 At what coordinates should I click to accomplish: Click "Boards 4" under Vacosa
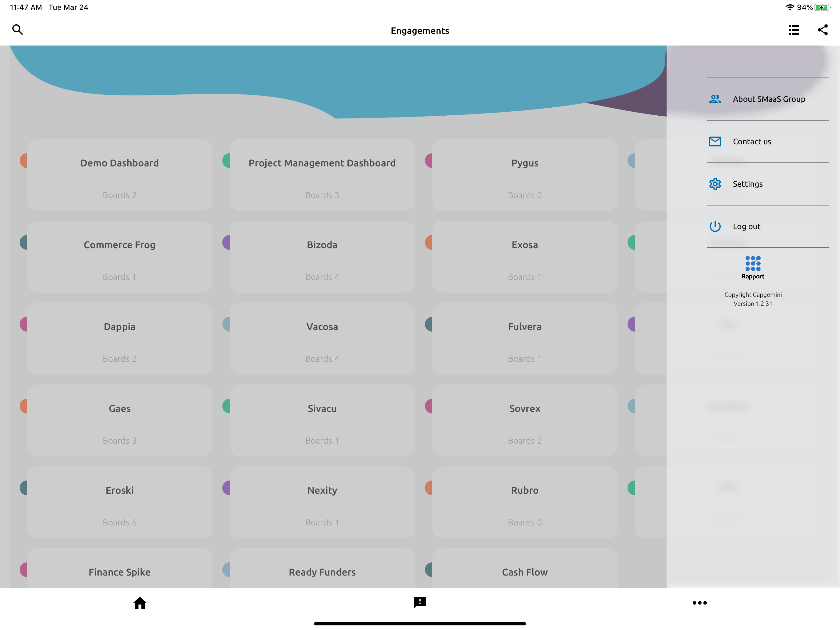[x=322, y=359]
